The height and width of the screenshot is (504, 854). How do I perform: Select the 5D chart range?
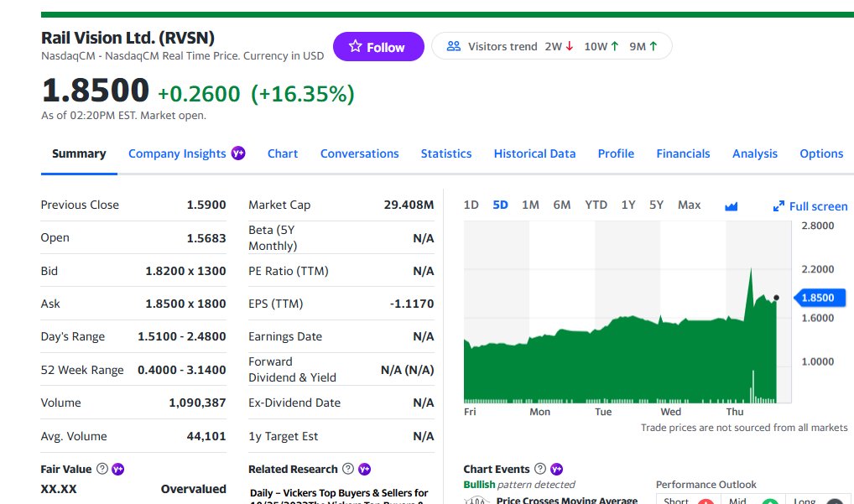(x=500, y=205)
